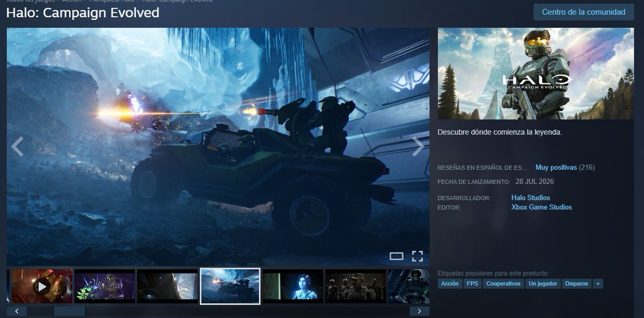The width and height of the screenshot is (644, 318).
Task: Click the FECHA DE LANZAMIENTO label
Action: (x=474, y=182)
